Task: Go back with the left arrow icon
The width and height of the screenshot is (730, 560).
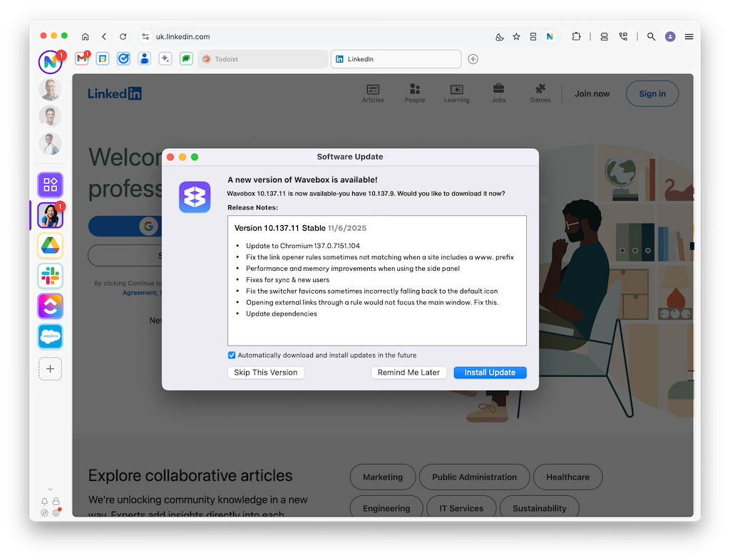Action: point(104,37)
